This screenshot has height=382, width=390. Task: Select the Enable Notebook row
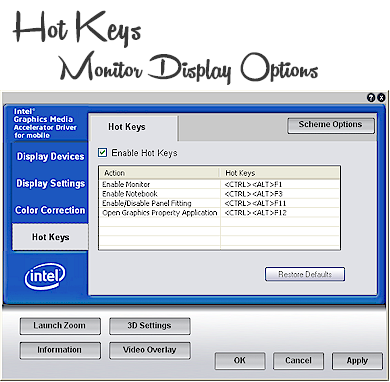pos(219,194)
